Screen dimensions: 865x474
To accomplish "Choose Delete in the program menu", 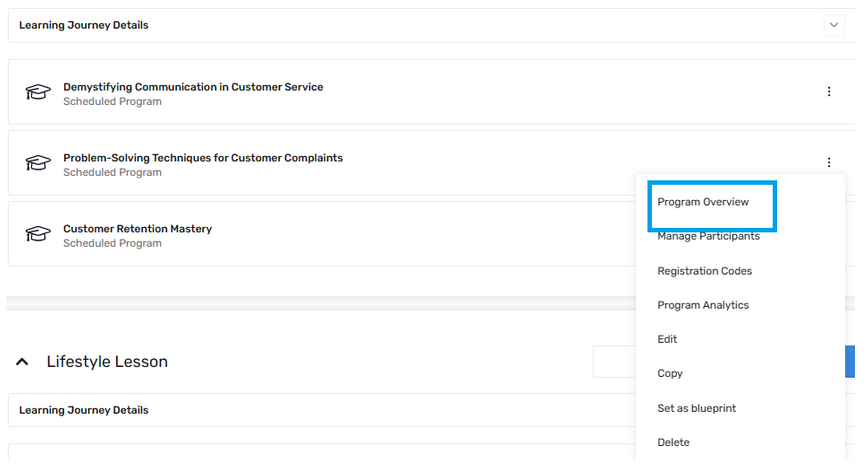I will tap(673, 443).
